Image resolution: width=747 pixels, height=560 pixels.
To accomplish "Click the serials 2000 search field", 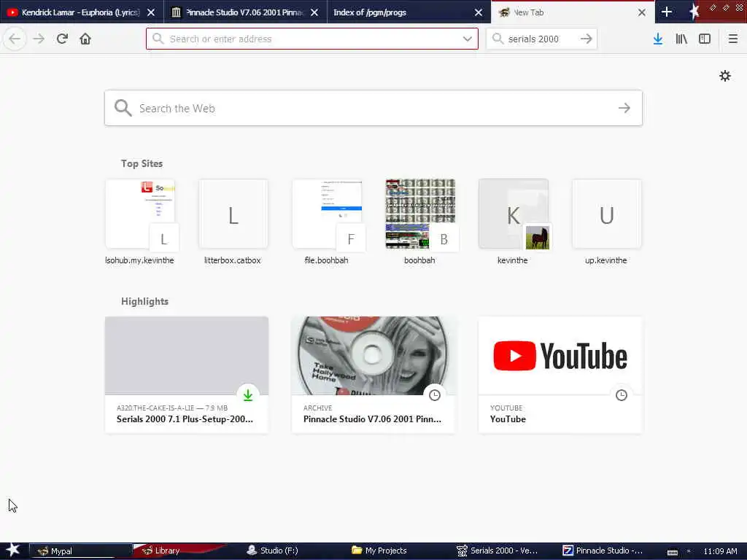I will [541, 39].
